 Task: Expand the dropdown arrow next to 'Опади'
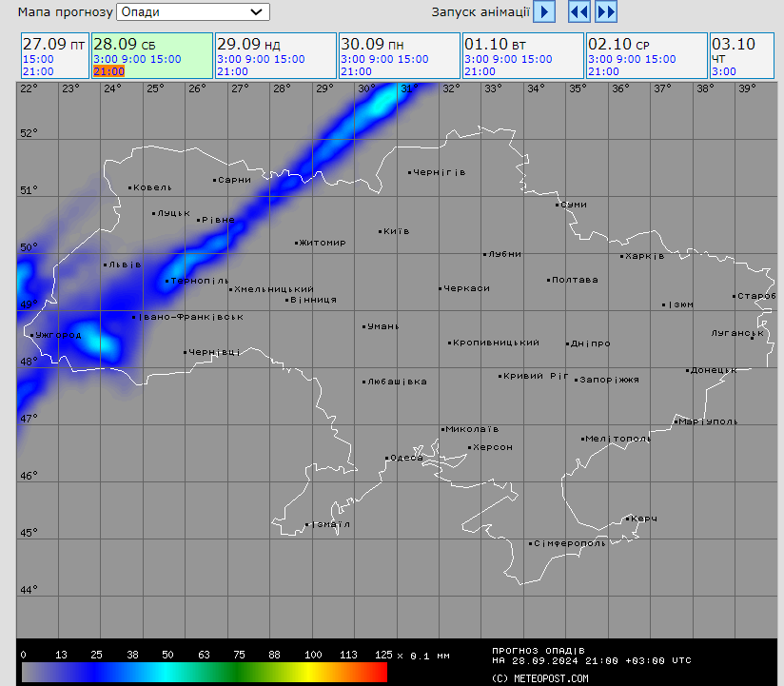254,12
